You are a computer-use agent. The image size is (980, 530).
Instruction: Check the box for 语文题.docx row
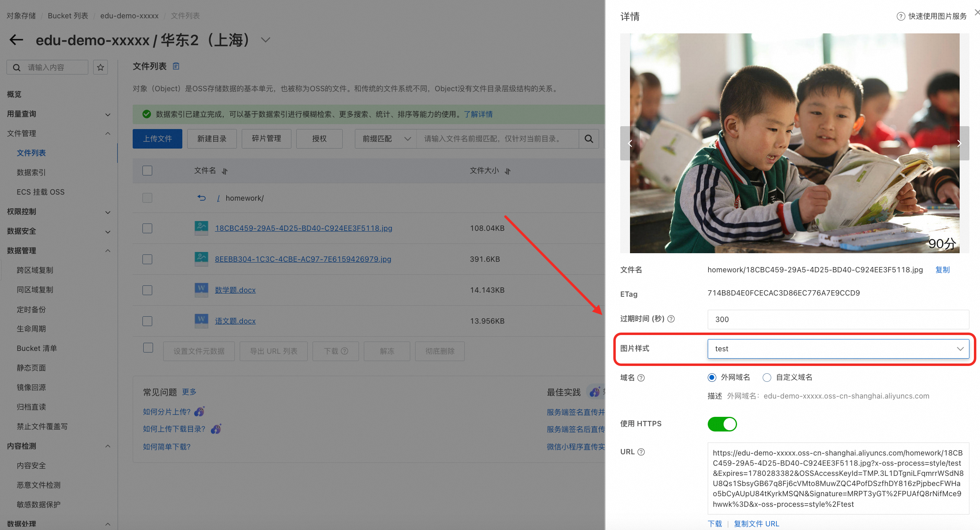(x=147, y=321)
